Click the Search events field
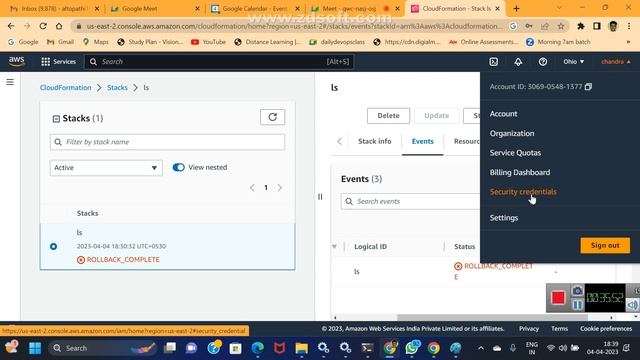Screen dimensions: 640x360 [410, 201]
